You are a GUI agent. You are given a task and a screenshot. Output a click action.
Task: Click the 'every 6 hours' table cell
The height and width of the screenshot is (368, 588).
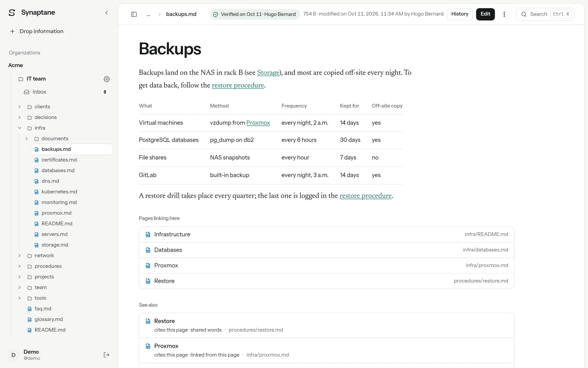pyautogui.click(x=299, y=140)
